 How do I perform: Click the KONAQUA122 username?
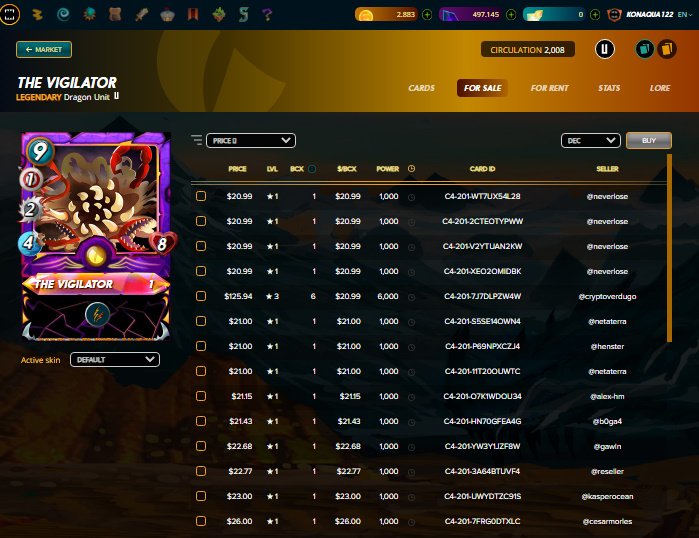click(x=650, y=15)
